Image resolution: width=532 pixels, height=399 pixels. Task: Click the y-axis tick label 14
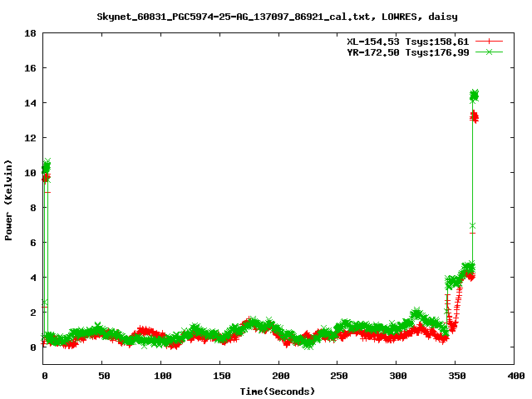pos(30,103)
